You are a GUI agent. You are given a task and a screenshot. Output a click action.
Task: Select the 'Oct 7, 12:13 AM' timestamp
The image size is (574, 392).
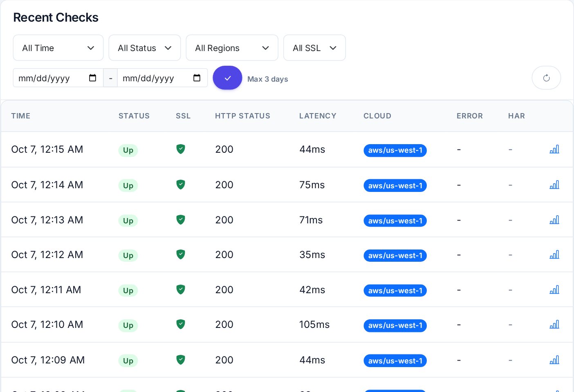click(47, 220)
